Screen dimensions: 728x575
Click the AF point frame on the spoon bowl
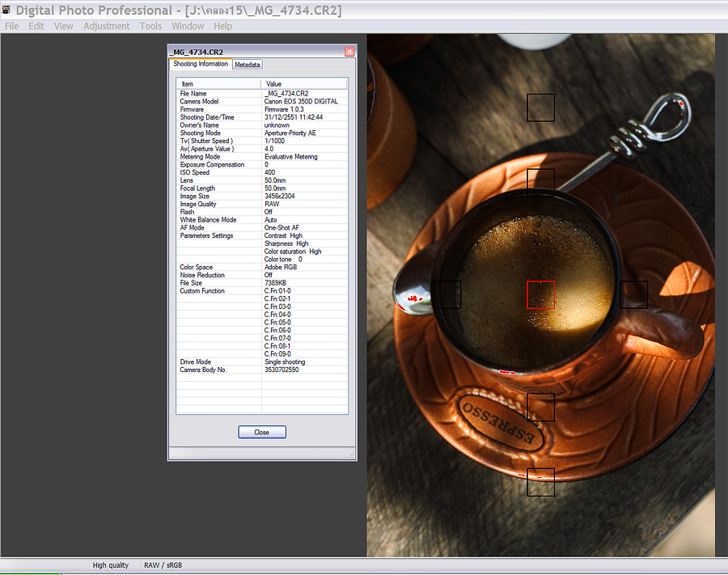click(447, 294)
